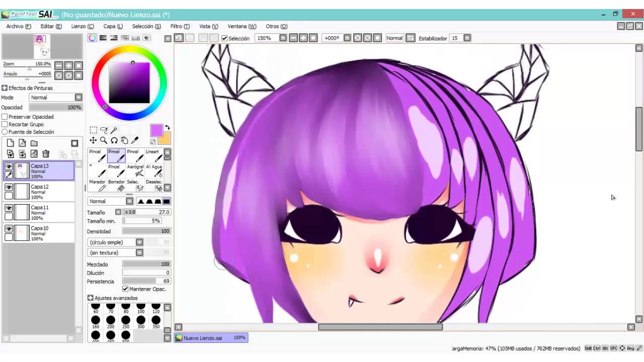The height and width of the screenshot is (362, 644).
Task: Select the magic wand tool
Action: pyautogui.click(x=114, y=130)
